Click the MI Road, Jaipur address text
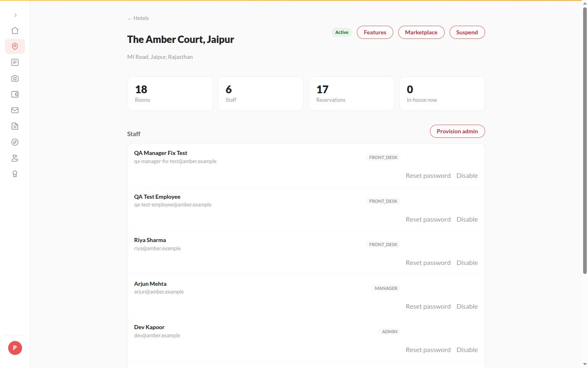This screenshot has width=588, height=368. tap(160, 57)
